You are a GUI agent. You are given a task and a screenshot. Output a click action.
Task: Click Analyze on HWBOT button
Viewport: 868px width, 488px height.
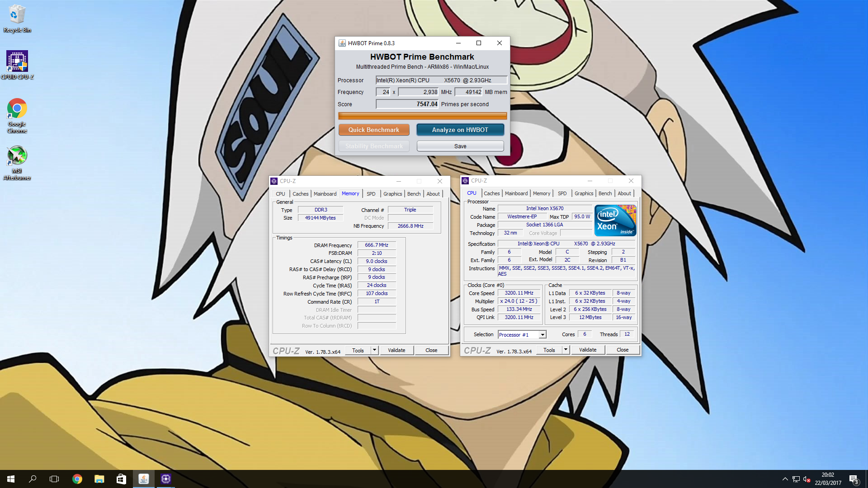pyautogui.click(x=460, y=130)
